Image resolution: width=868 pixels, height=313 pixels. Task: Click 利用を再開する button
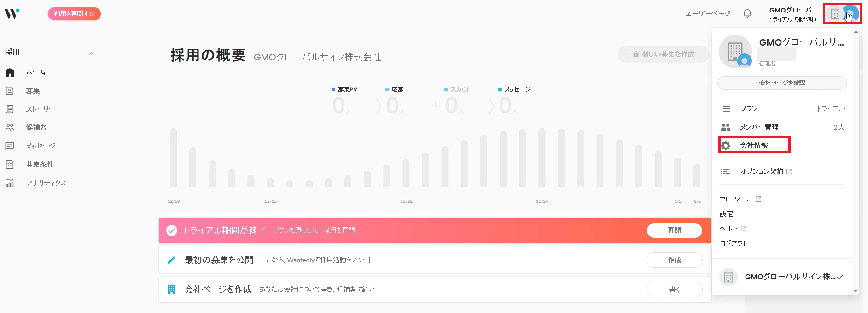tap(74, 14)
